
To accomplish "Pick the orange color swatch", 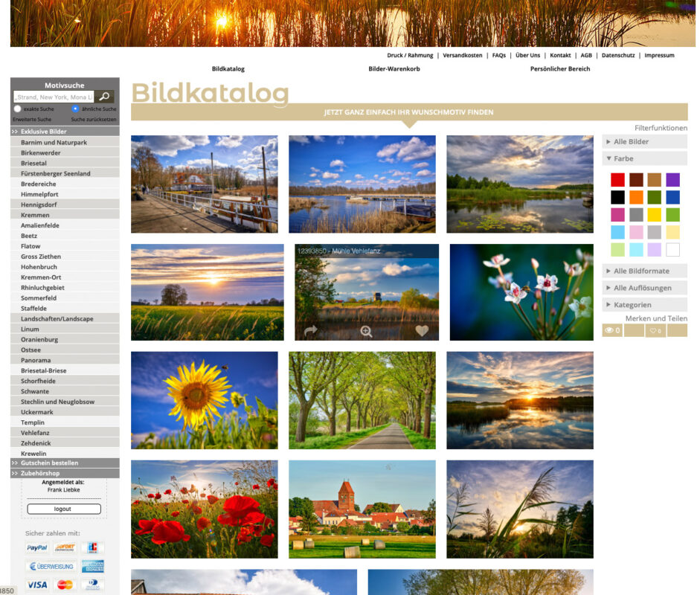I will point(636,197).
